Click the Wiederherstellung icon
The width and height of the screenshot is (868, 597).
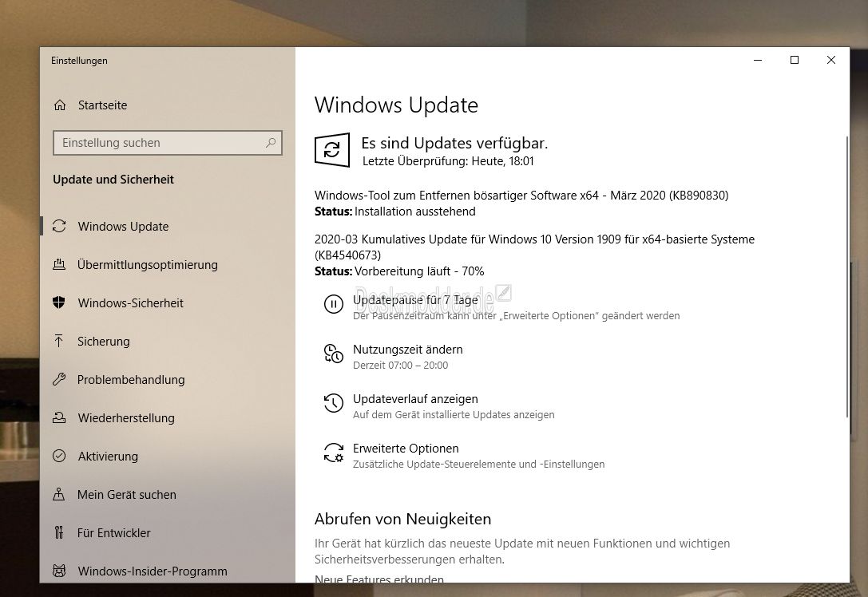pos(58,417)
